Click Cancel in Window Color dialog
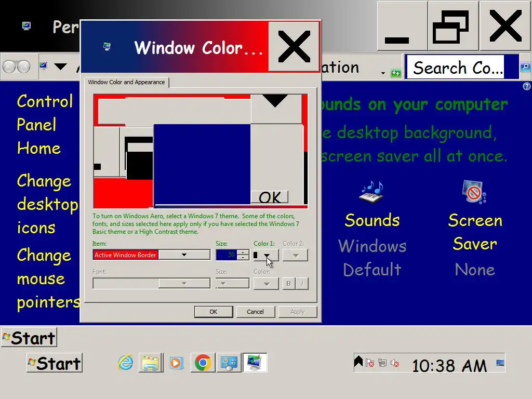The height and width of the screenshot is (399, 532). point(255,312)
